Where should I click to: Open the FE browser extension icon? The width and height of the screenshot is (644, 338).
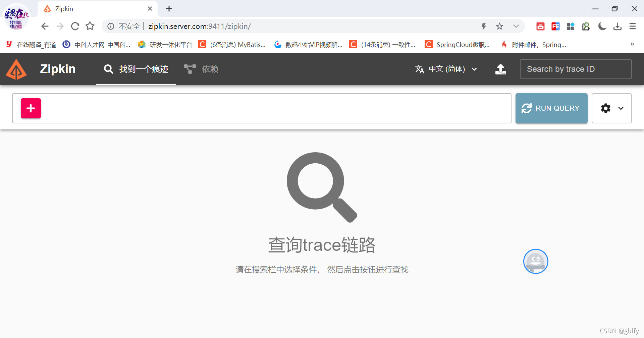coord(555,26)
